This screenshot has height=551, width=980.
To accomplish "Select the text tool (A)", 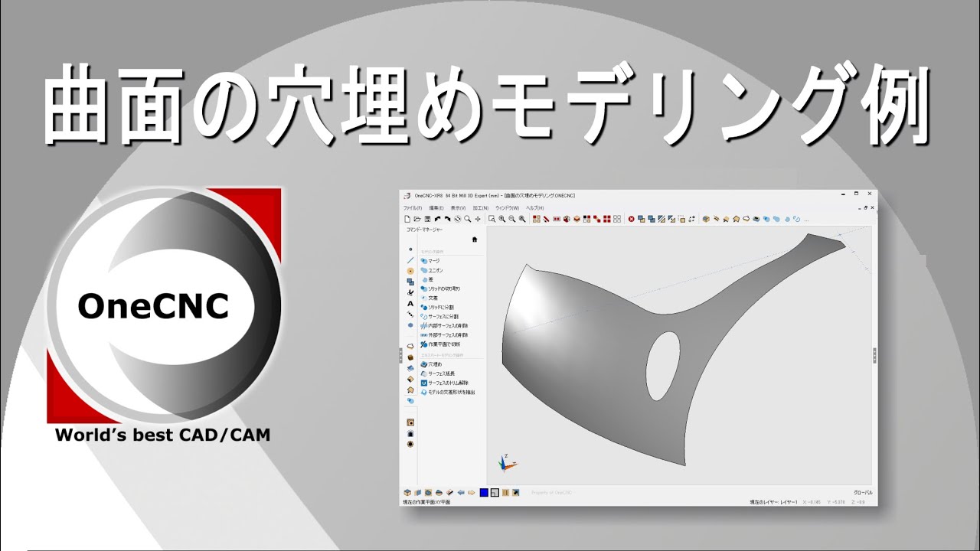I will (x=410, y=304).
